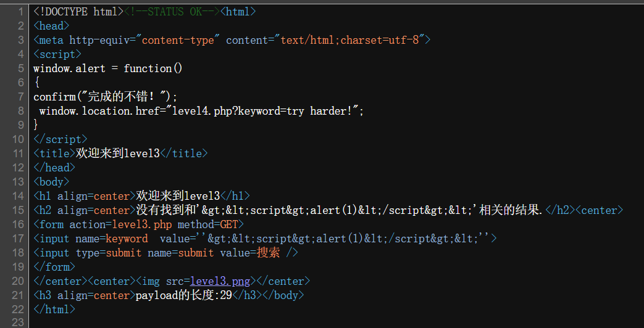Click line number 15 in the gutter
The height and width of the screenshot is (328, 644).
click(x=18, y=210)
